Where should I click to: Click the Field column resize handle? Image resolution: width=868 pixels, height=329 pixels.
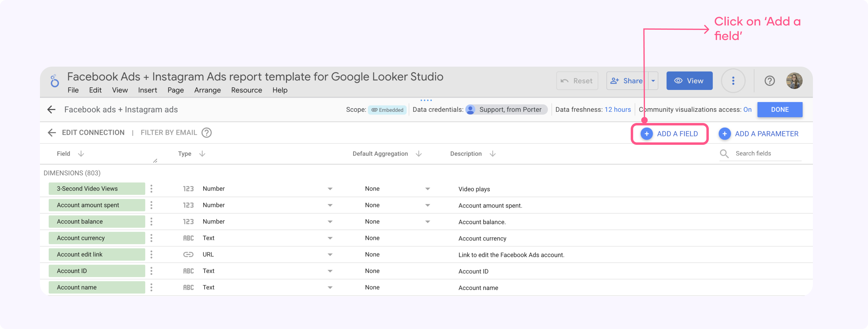[155, 161]
